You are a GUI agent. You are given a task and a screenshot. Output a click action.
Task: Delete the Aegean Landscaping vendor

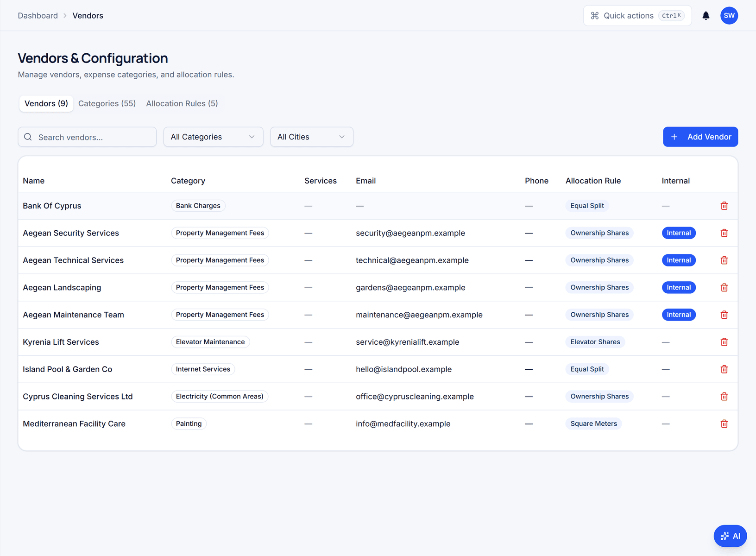pyautogui.click(x=724, y=288)
